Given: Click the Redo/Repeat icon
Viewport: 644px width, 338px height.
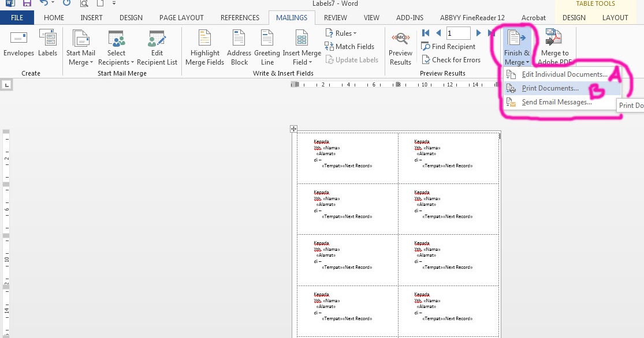Looking at the screenshot, I should tap(66, 3).
